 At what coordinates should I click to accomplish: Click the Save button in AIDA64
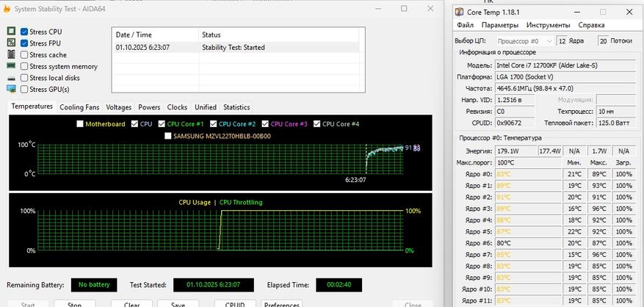(x=178, y=305)
